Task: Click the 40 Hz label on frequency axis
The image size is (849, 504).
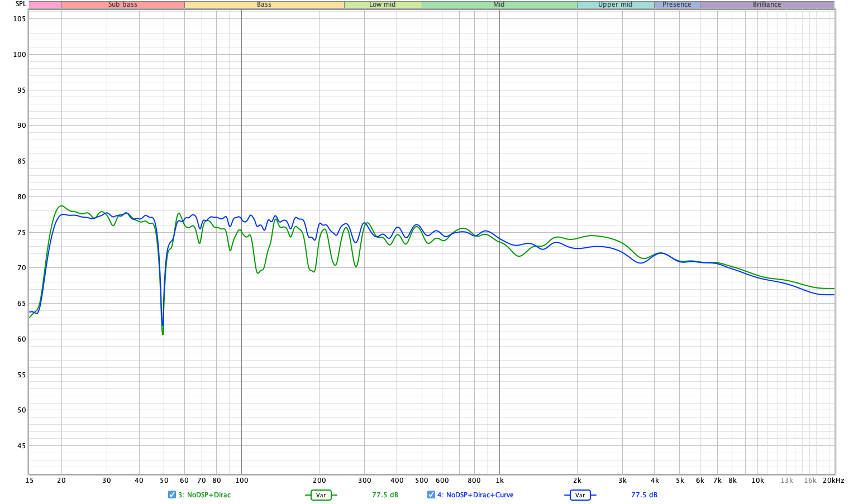Action: (x=139, y=481)
